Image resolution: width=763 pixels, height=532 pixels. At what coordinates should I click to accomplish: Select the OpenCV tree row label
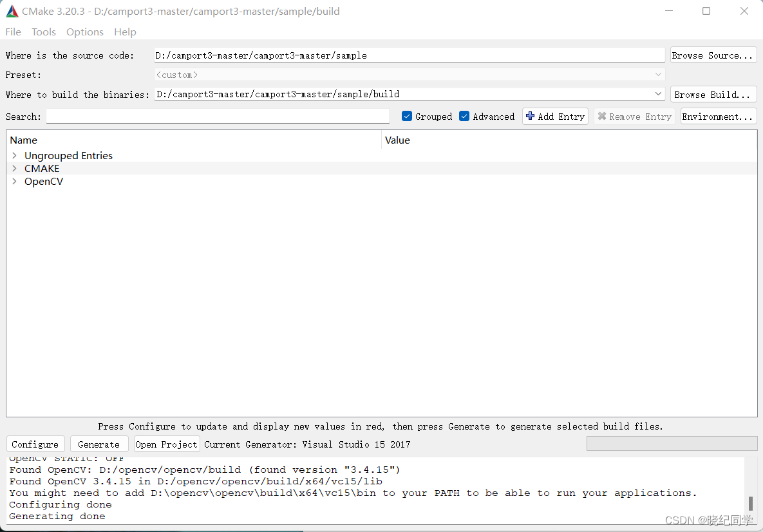[44, 182]
